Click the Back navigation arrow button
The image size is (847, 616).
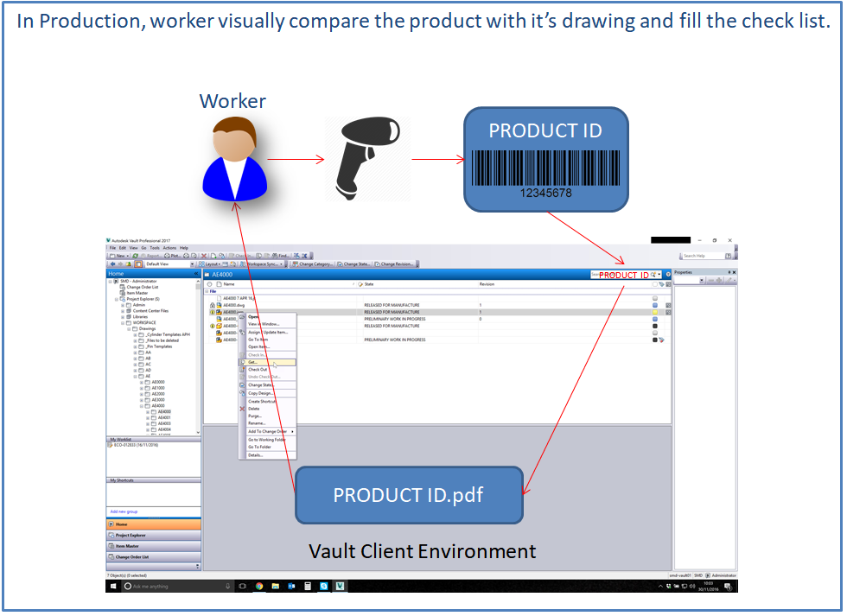click(113, 264)
